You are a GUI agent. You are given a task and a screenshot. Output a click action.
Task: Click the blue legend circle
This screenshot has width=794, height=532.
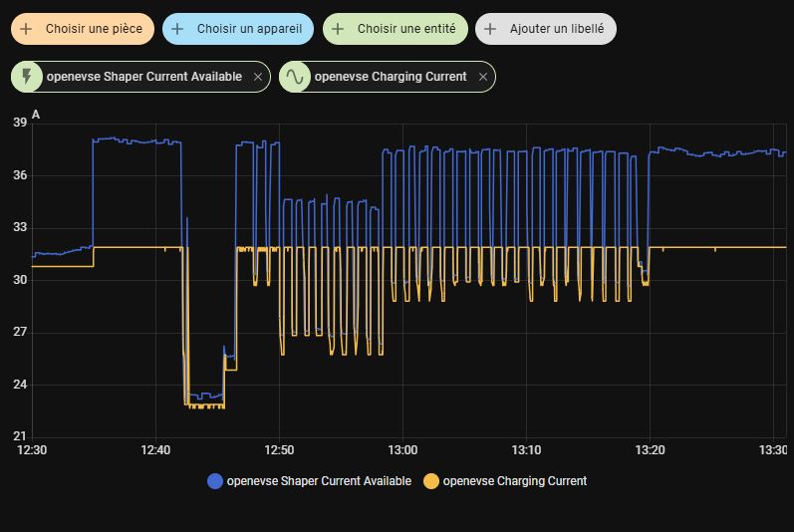[215, 481]
